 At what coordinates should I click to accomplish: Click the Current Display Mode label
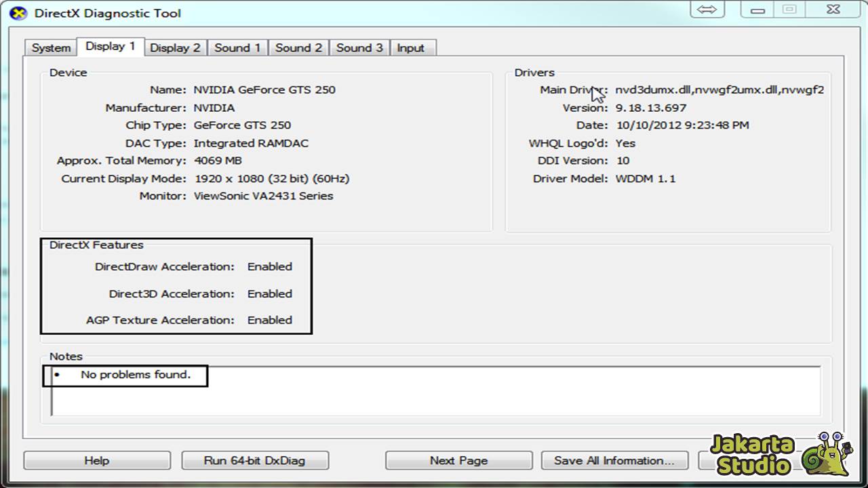(123, 179)
